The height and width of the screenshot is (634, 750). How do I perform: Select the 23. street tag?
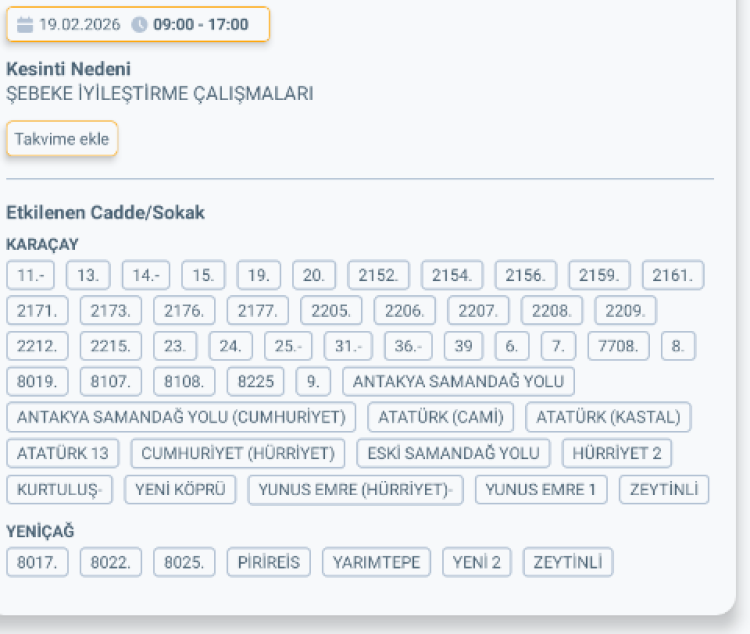[x=175, y=346]
